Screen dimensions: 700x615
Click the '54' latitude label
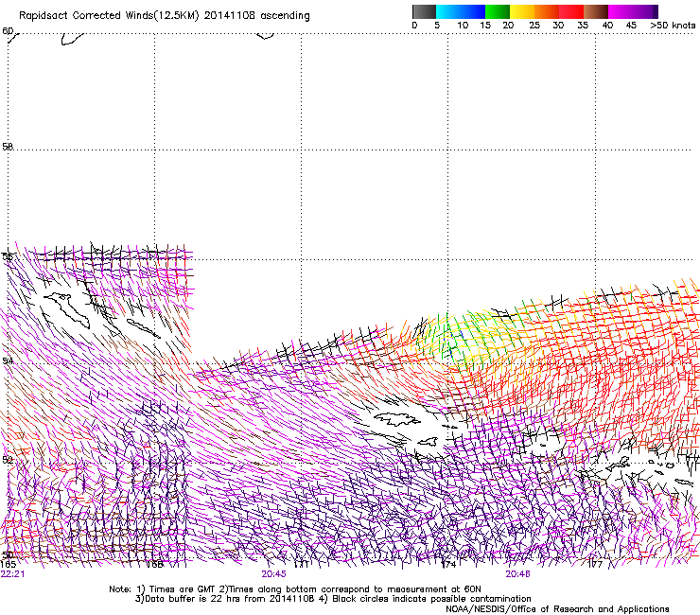[8, 360]
